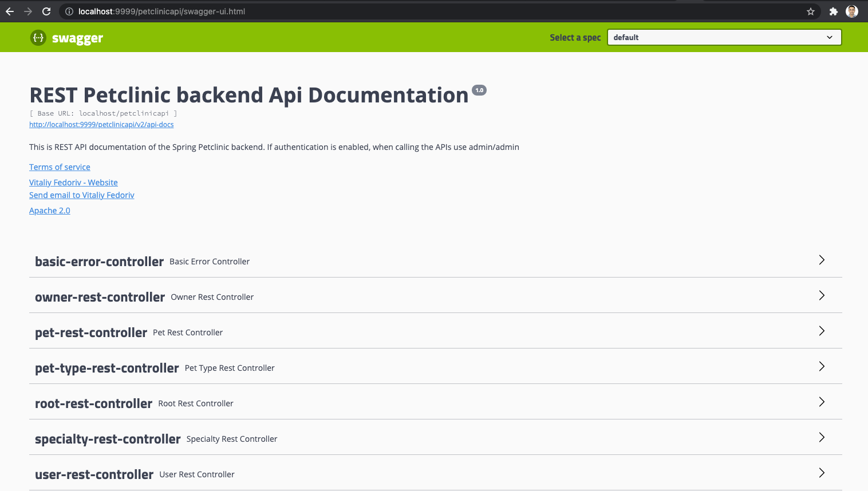The image size is (868, 491).
Task: Click the root-rest-controller tag name
Action: 94,403
